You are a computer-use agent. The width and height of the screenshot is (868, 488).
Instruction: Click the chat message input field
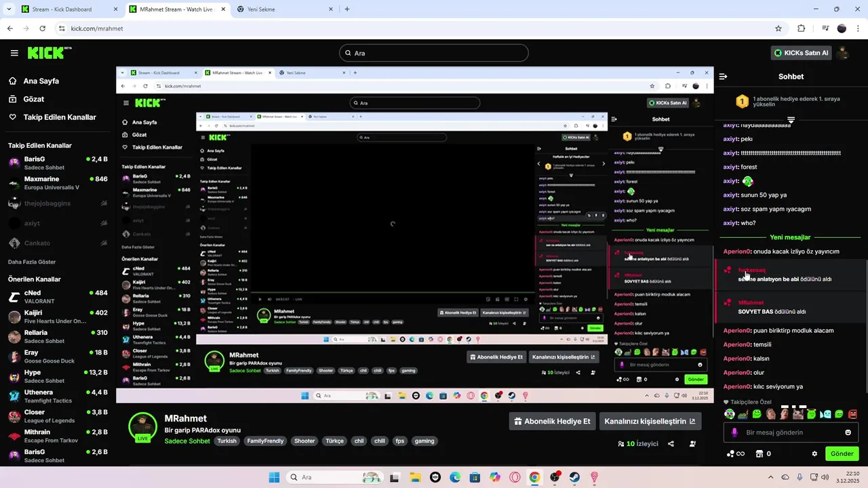[791, 432]
